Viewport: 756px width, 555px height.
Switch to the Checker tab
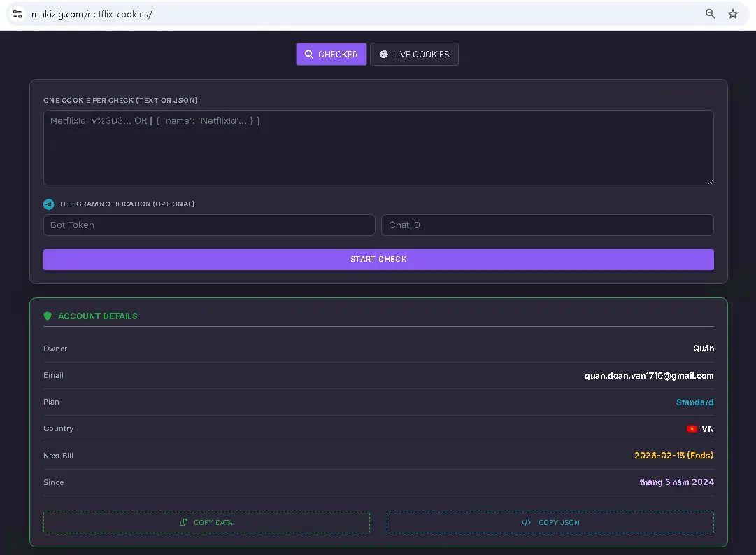tap(331, 54)
